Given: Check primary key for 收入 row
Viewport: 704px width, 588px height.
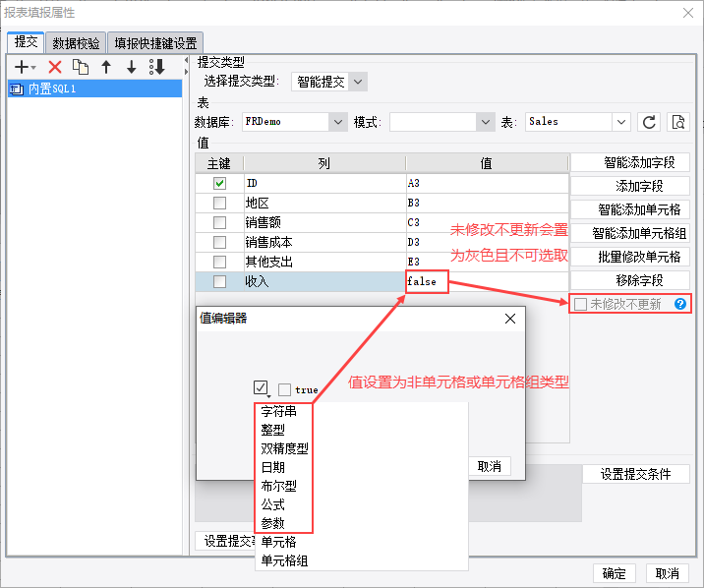Looking at the screenshot, I should [219, 281].
